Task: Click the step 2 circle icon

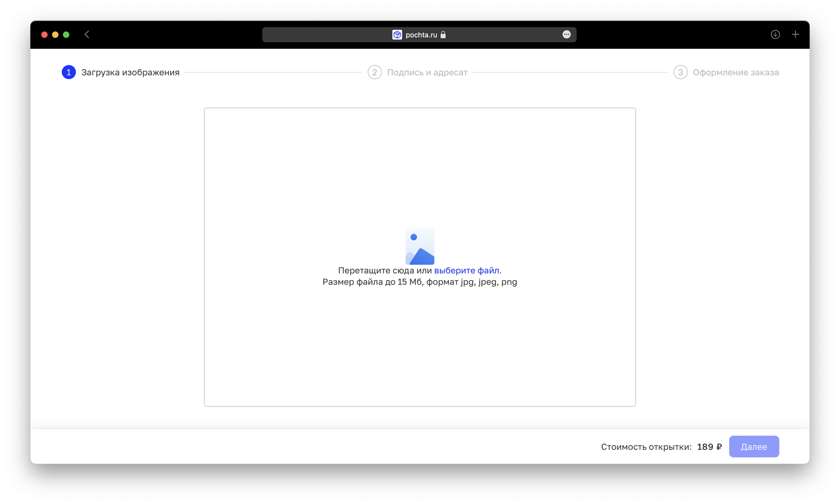Action: point(375,72)
